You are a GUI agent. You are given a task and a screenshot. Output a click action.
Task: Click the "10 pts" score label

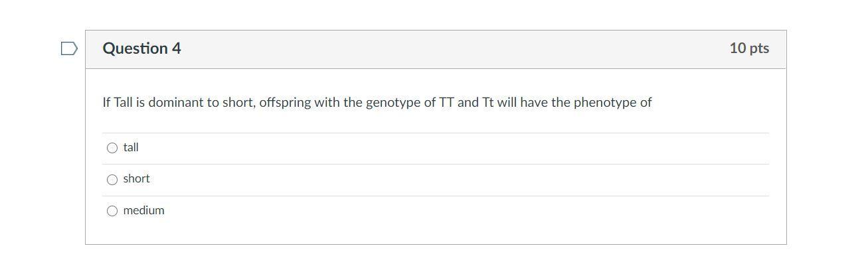[748, 48]
